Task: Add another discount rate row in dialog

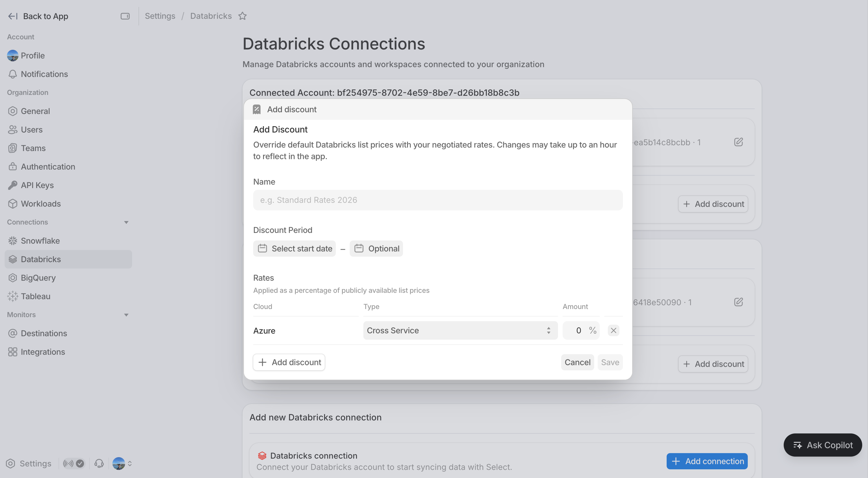Action: coord(289,362)
